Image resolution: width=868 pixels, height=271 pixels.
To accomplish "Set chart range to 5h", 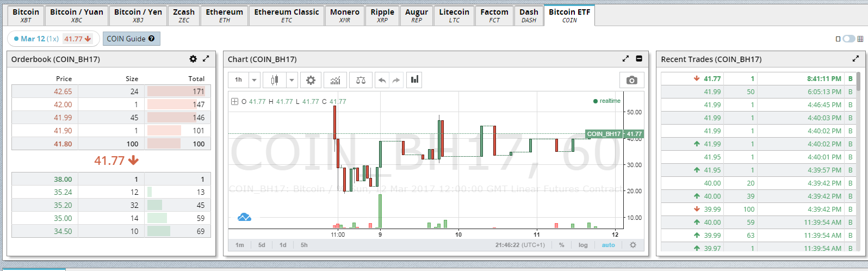I will click(x=304, y=245).
